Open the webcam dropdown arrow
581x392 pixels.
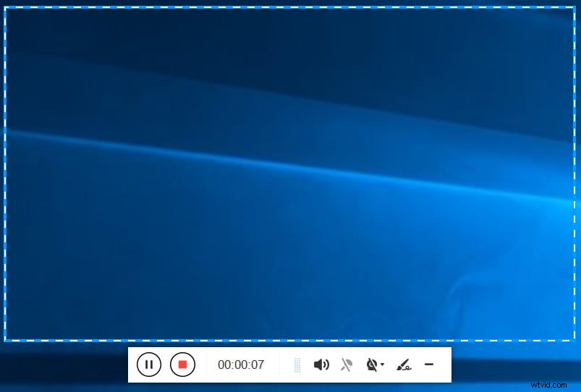coord(383,365)
